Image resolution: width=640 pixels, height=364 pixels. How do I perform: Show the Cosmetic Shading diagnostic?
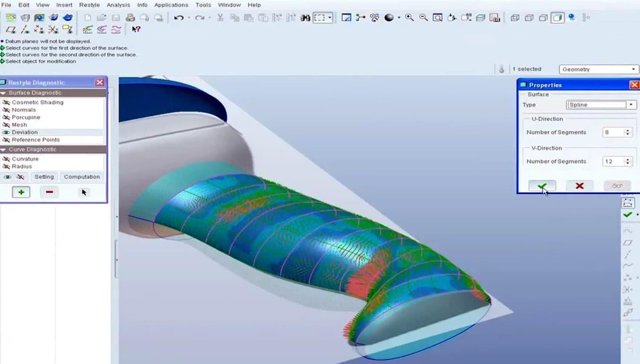6,102
